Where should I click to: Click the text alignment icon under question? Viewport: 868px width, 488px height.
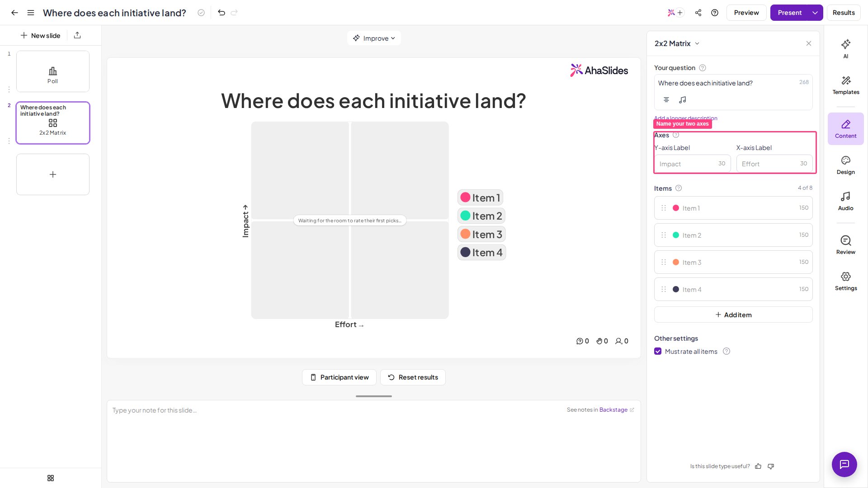pos(666,100)
